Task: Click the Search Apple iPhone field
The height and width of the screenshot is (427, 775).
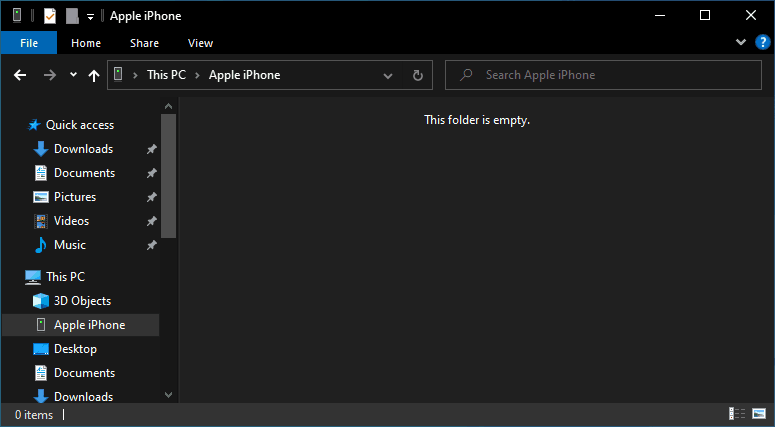Action: click(x=603, y=75)
